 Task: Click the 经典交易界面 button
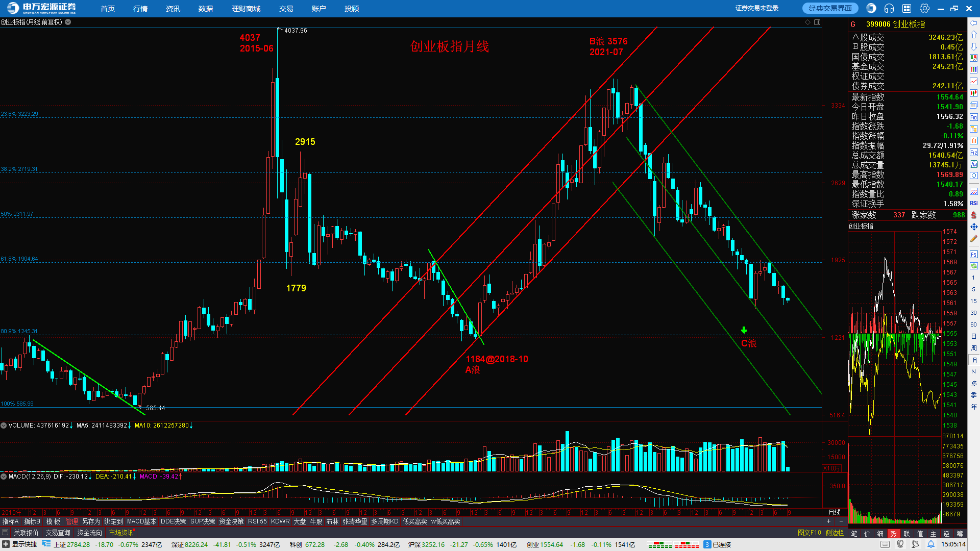point(830,8)
